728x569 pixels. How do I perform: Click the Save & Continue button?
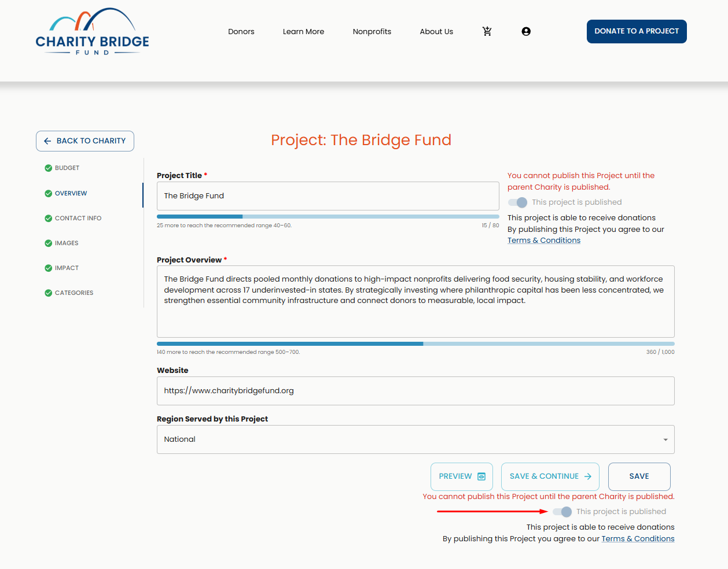tap(550, 476)
